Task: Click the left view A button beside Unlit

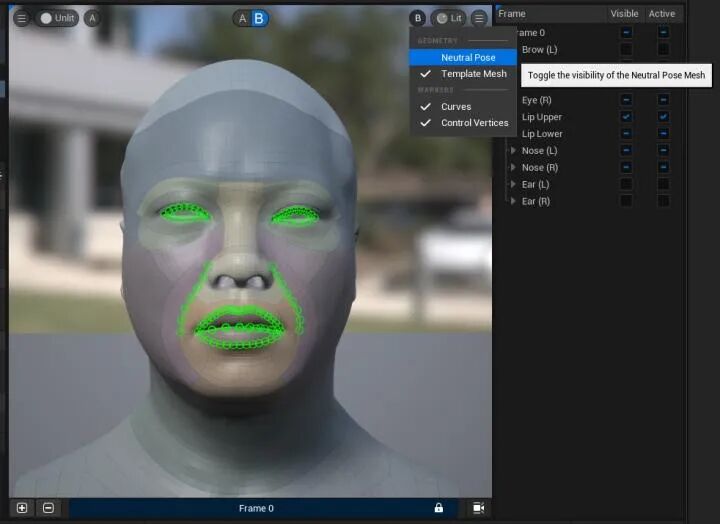Action: pos(92,18)
